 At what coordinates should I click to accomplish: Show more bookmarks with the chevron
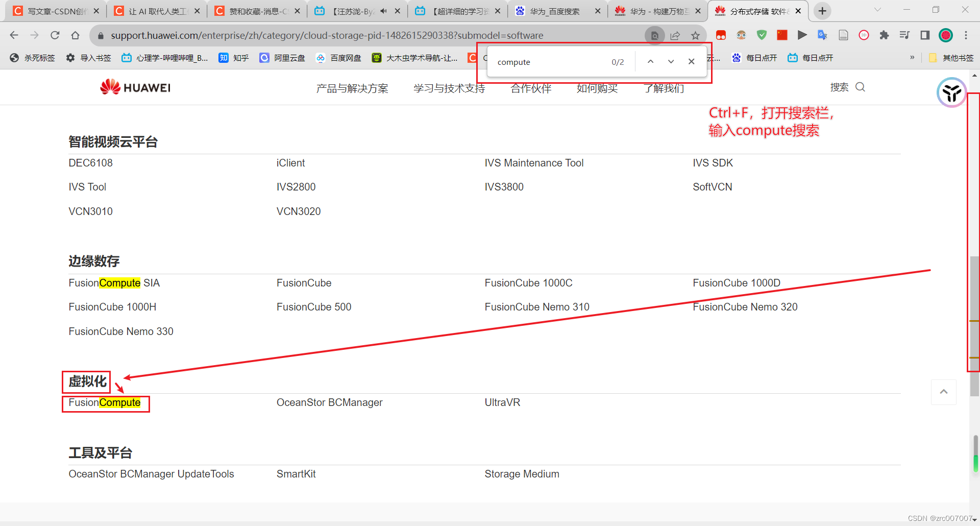click(912, 58)
